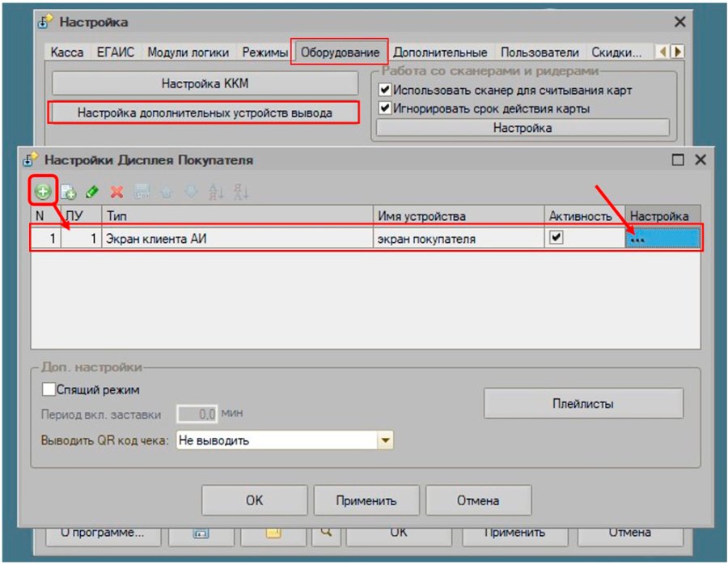Viewport: 728px width, 565px height.
Task: Open the ЕГАИС tab
Action: (115, 52)
